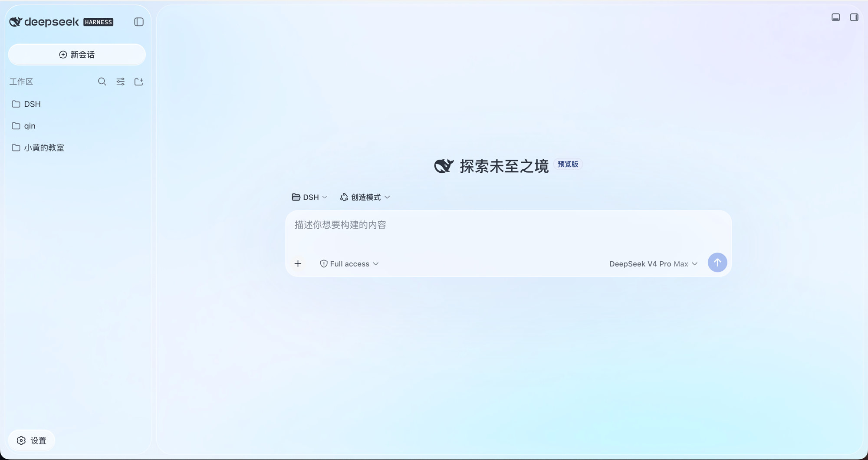Image resolution: width=868 pixels, height=460 pixels.
Task: Open workspace filter settings icon
Action: tap(121, 82)
